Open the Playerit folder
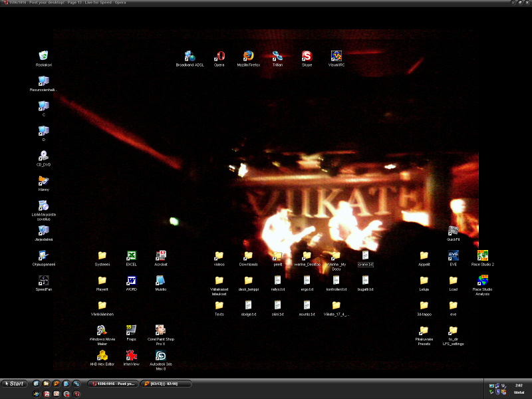 102,283
